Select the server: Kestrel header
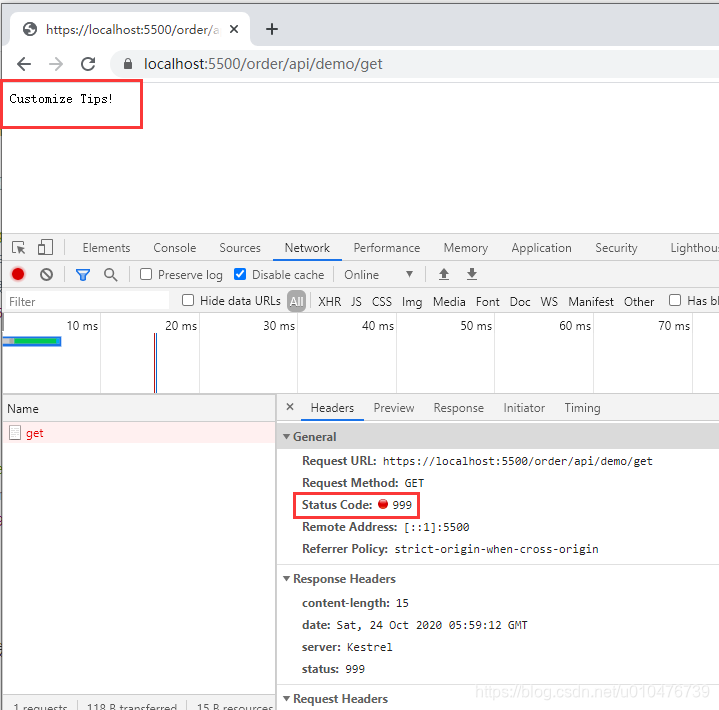Image resolution: width=719 pixels, height=710 pixels. click(347, 647)
